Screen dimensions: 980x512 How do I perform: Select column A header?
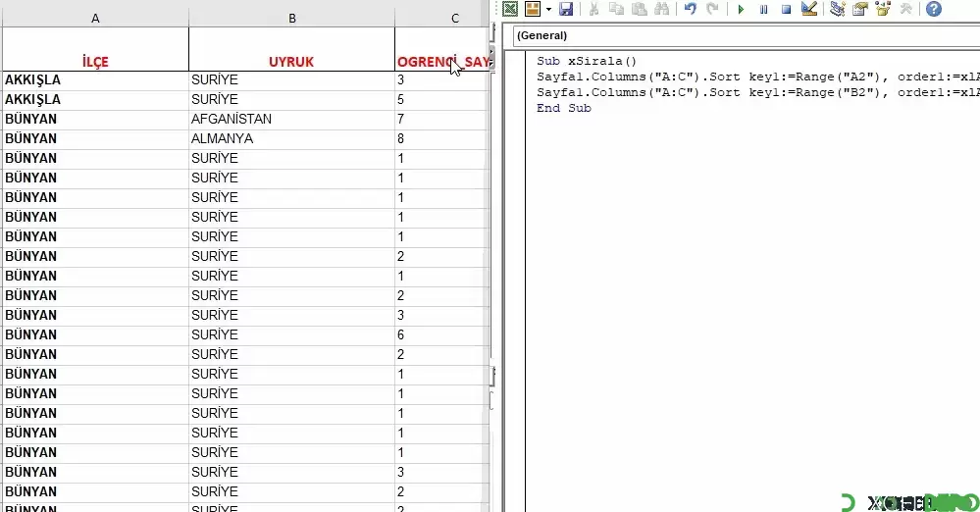pos(95,18)
